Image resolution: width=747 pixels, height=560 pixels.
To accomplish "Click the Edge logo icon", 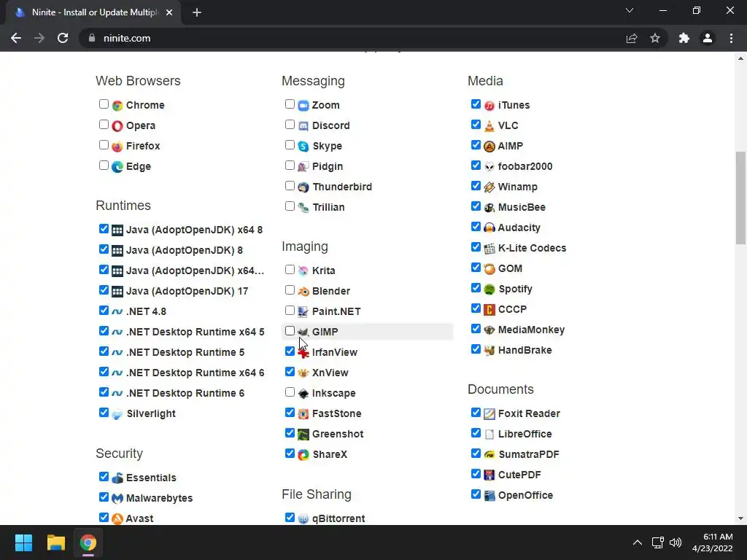I will click(x=117, y=167).
